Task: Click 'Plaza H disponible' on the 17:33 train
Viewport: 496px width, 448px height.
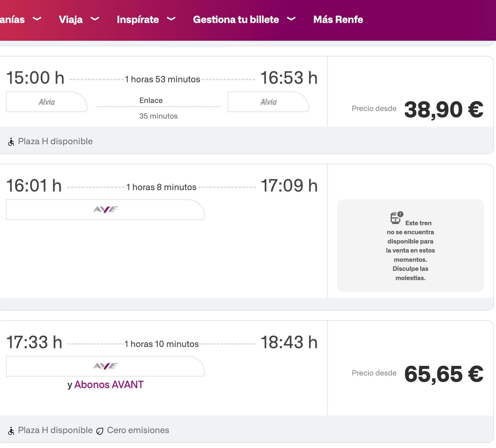Action: tap(55, 430)
